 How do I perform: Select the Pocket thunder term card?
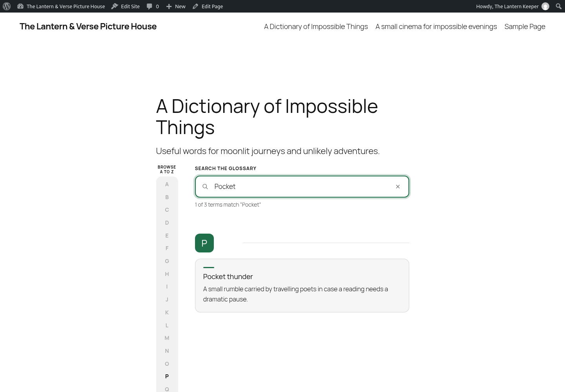pos(302,285)
